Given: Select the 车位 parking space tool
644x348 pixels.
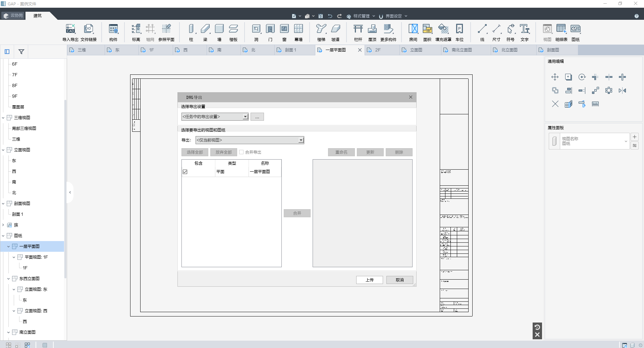Looking at the screenshot, I should [x=460, y=33].
